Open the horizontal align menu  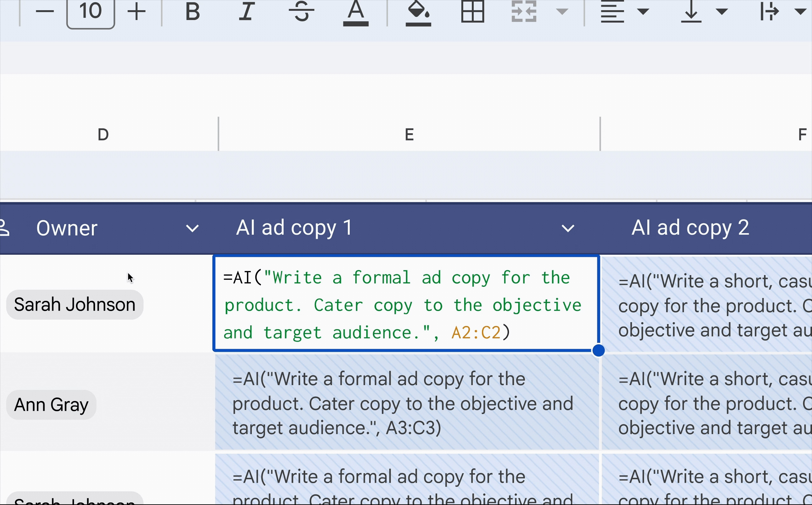tap(624, 12)
